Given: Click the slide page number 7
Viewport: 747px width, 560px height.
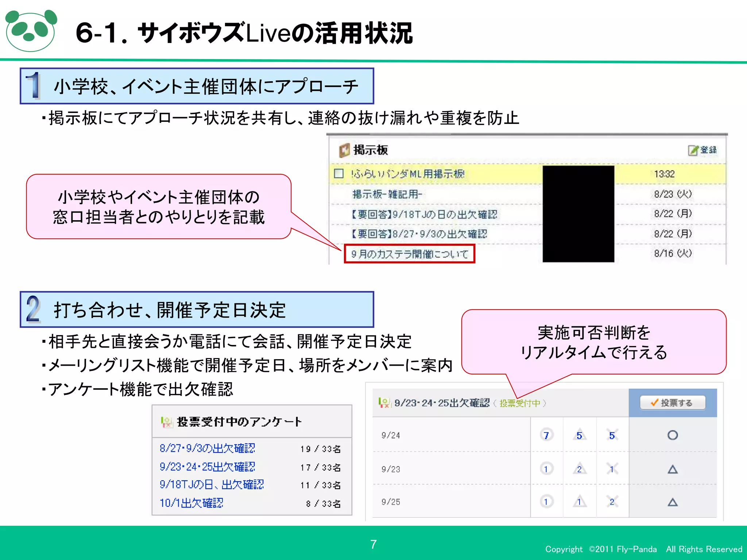Looking at the screenshot, I should click(x=373, y=544).
